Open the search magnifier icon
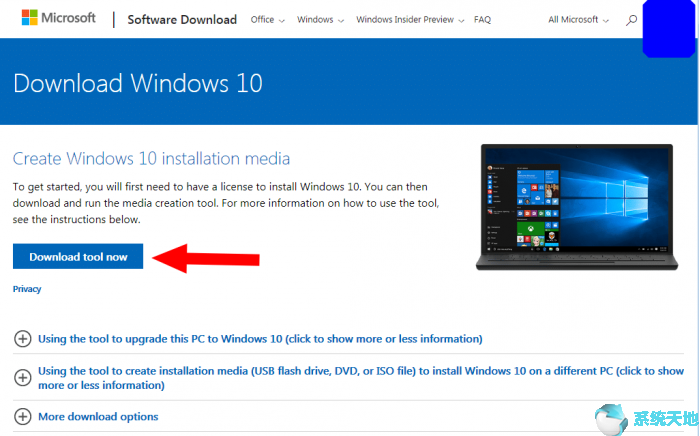Viewport: 700px width, 436px height. [631, 20]
